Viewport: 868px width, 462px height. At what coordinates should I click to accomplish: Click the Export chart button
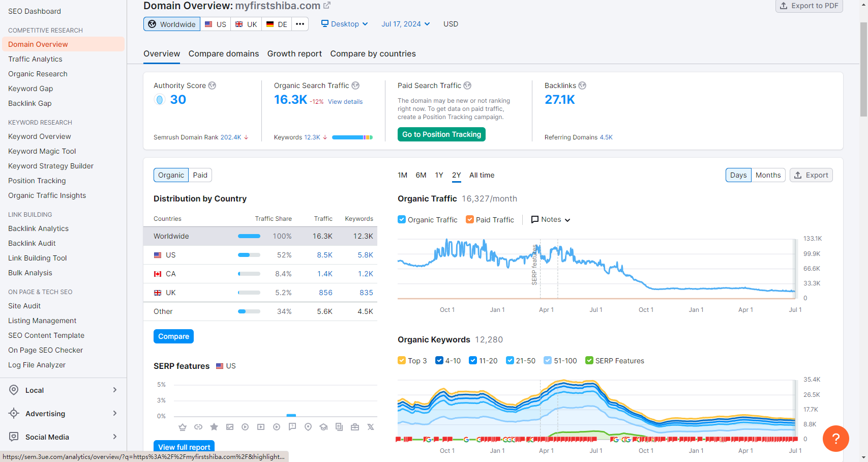(811, 175)
